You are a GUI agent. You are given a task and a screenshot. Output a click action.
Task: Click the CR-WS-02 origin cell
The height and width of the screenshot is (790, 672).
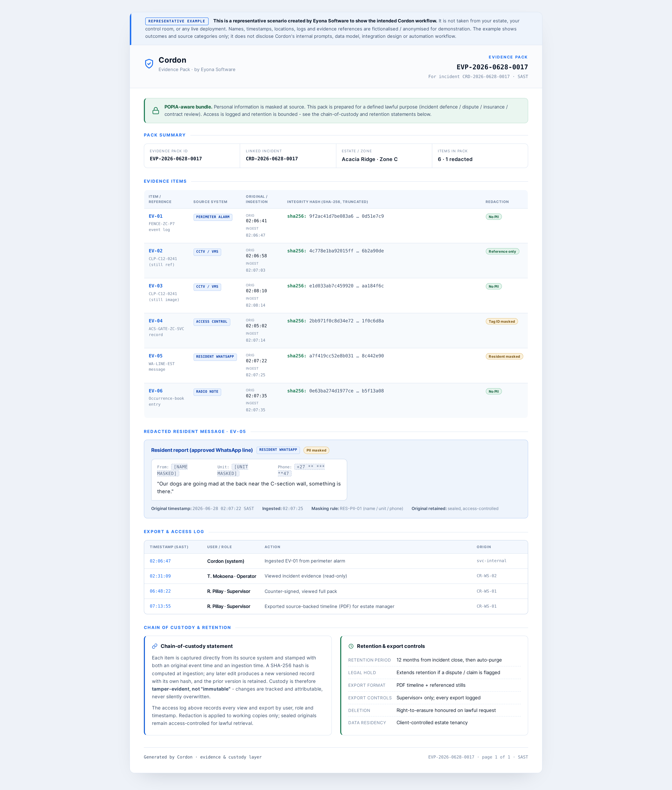(x=486, y=576)
